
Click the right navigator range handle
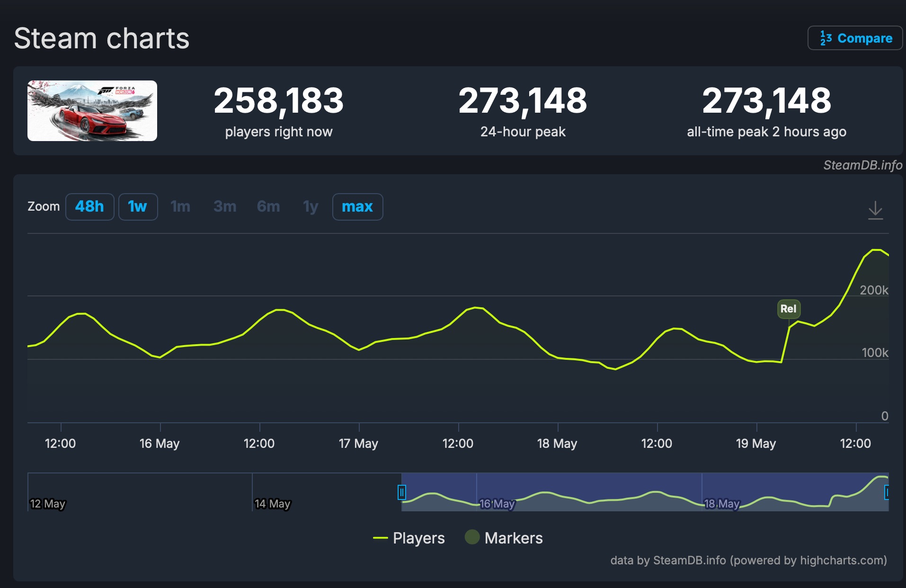tap(887, 492)
